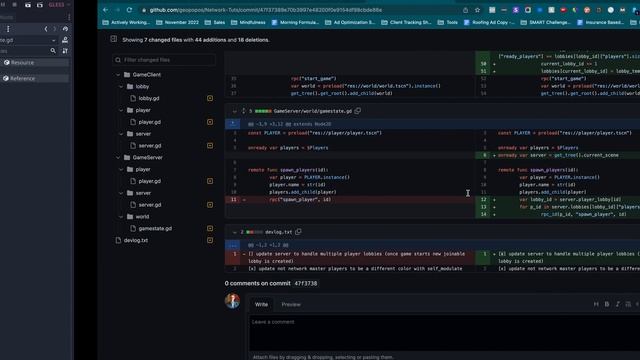Focus the github.com address bar
The image size is (640, 360).
(x=265, y=10)
